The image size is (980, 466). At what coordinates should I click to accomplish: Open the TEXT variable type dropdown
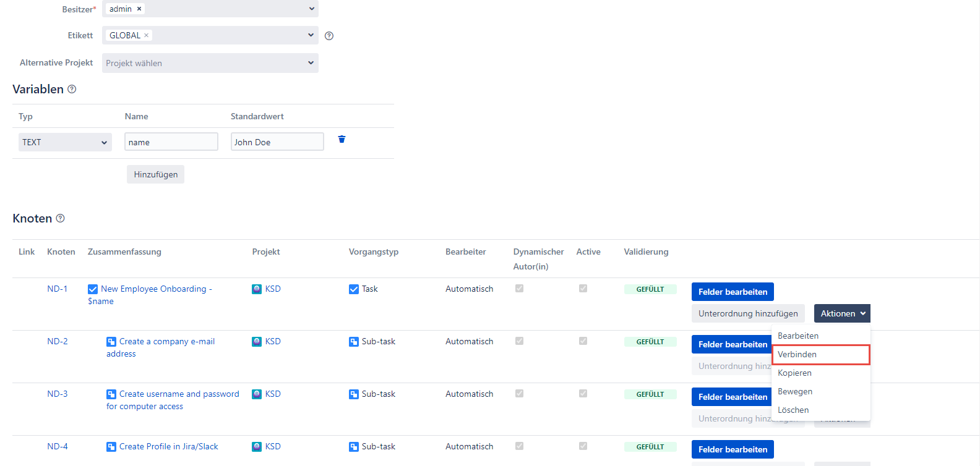pyautogui.click(x=65, y=142)
